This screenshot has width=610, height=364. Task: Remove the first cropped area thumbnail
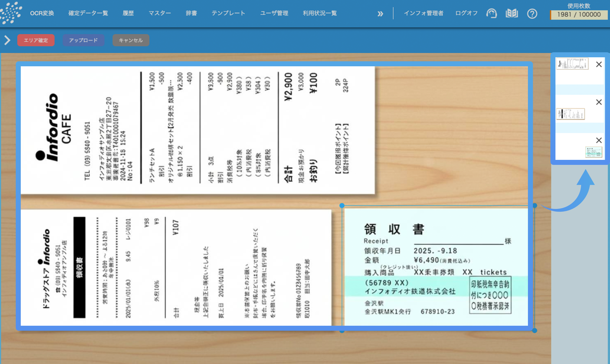click(599, 65)
